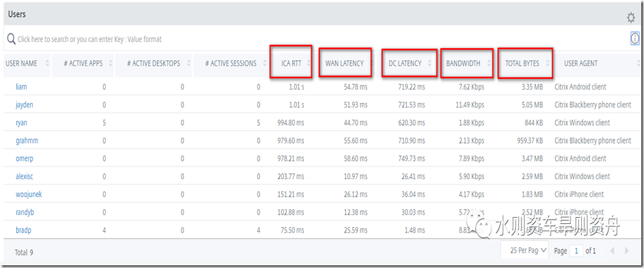Open user liam details

point(21,87)
